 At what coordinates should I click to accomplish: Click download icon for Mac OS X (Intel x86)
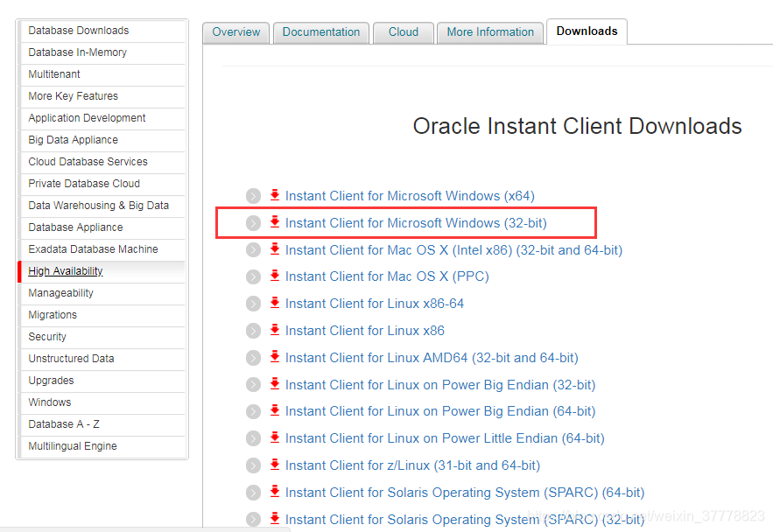tap(275, 249)
